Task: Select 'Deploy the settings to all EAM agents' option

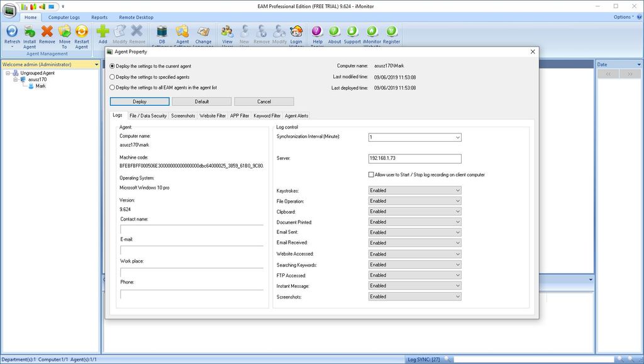Action: coord(113,88)
